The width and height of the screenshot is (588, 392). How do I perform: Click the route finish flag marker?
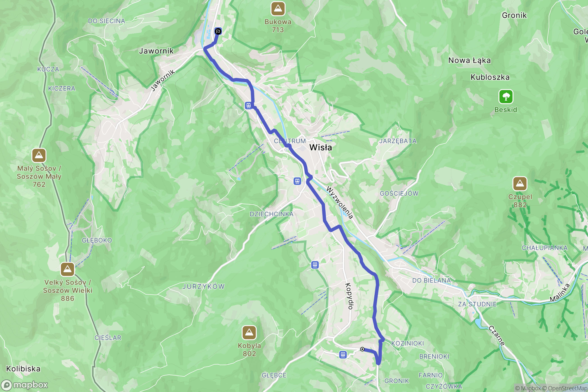coord(218,31)
